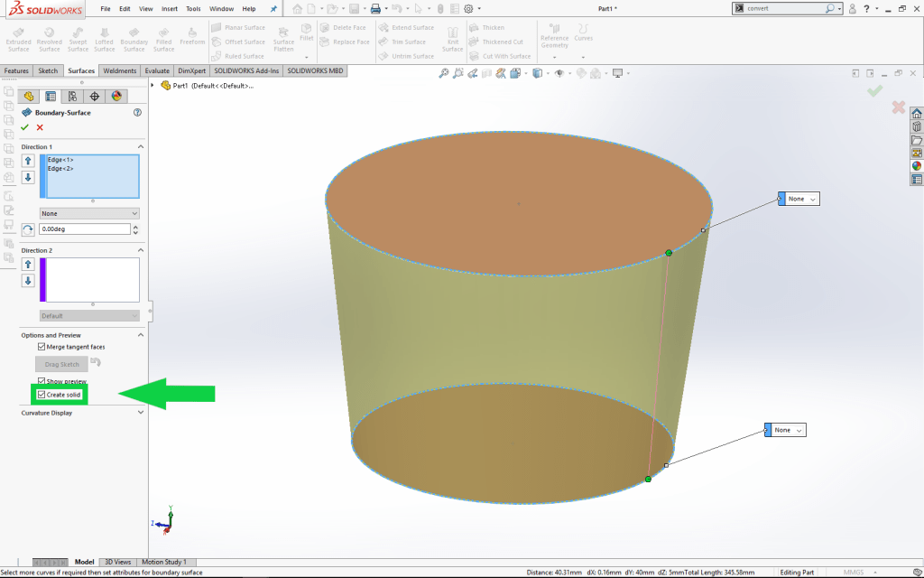
Task: Open the Reference Geometry tool
Action: [x=553, y=38]
